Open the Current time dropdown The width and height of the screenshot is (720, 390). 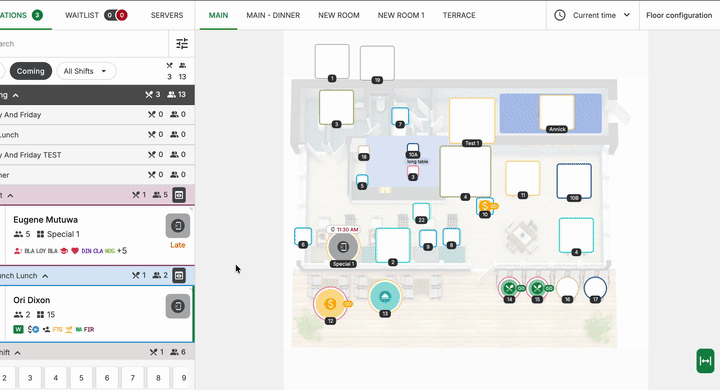click(x=592, y=15)
